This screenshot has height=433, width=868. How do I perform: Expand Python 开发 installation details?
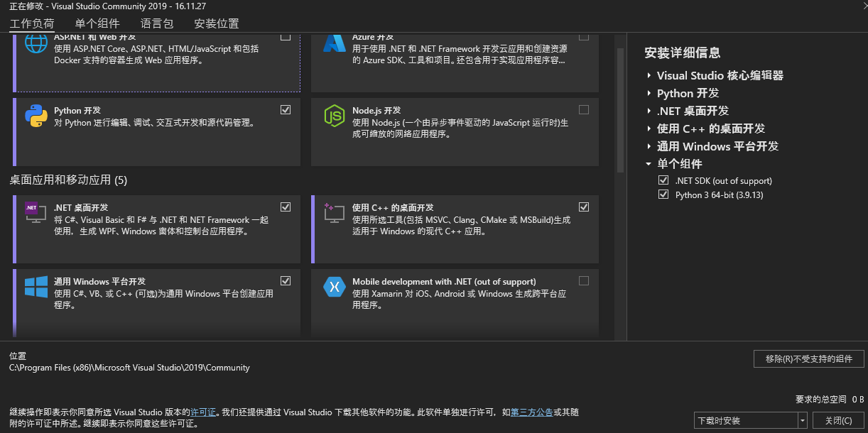click(x=649, y=93)
